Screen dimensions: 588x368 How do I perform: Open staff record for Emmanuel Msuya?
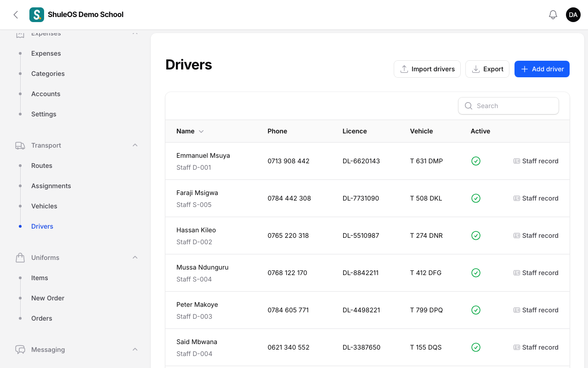click(536, 161)
